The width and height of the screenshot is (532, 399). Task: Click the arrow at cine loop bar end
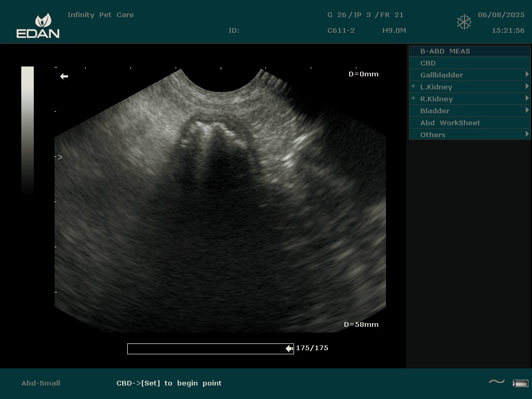(x=289, y=349)
